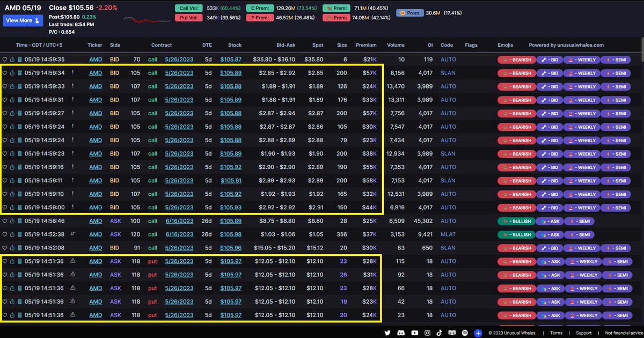Click the blue plus icon in footer
The image size is (644, 338).
tap(478, 333)
